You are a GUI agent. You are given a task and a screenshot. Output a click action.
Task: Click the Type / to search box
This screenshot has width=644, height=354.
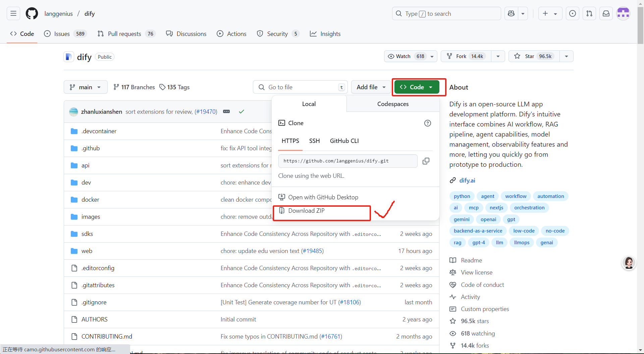(446, 13)
